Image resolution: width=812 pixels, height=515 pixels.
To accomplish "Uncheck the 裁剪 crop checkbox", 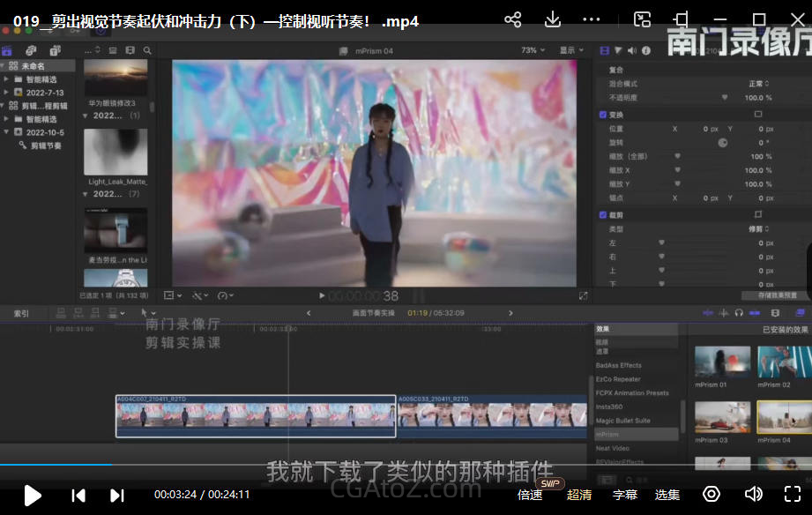I will pyautogui.click(x=603, y=215).
